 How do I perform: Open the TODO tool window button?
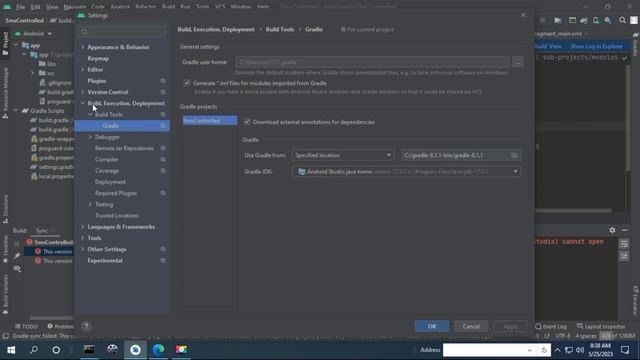tap(26, 327)
